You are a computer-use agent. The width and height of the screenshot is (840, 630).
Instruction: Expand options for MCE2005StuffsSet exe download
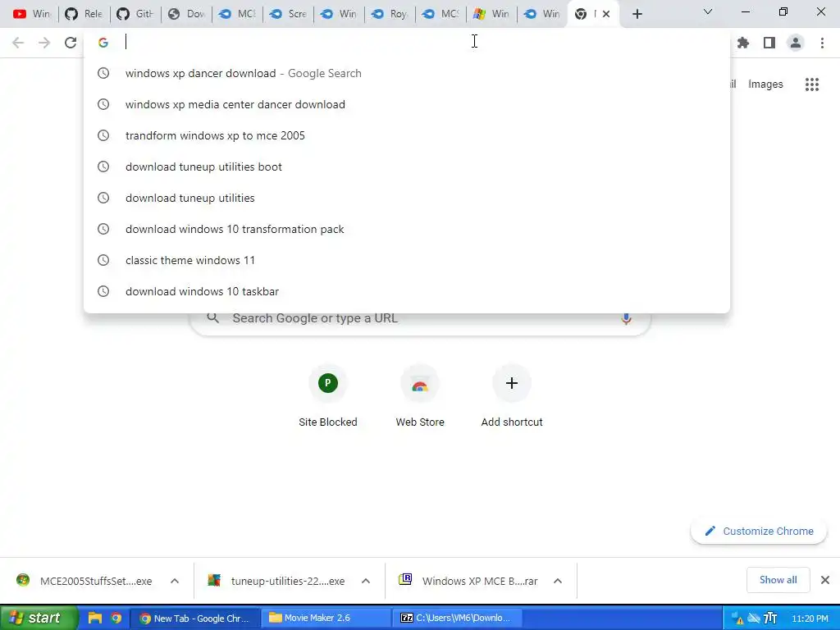click(174, 581)
